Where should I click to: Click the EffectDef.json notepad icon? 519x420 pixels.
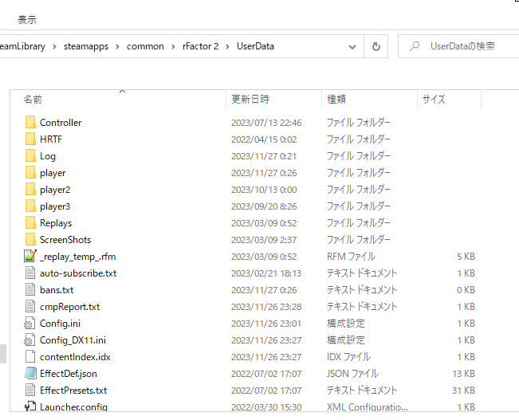point(30,373)
